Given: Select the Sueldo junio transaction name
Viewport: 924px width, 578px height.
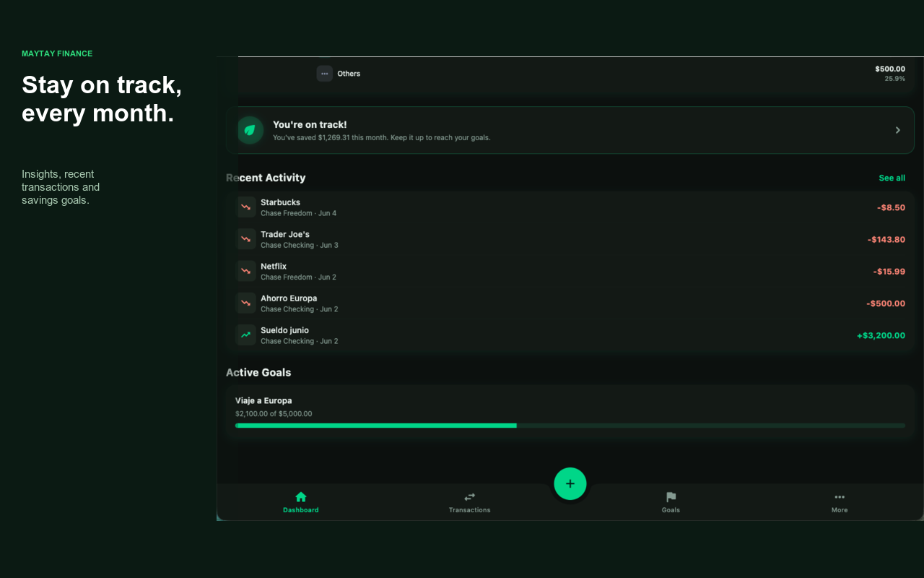Looking at the screenshot, I should coord(284,330).
